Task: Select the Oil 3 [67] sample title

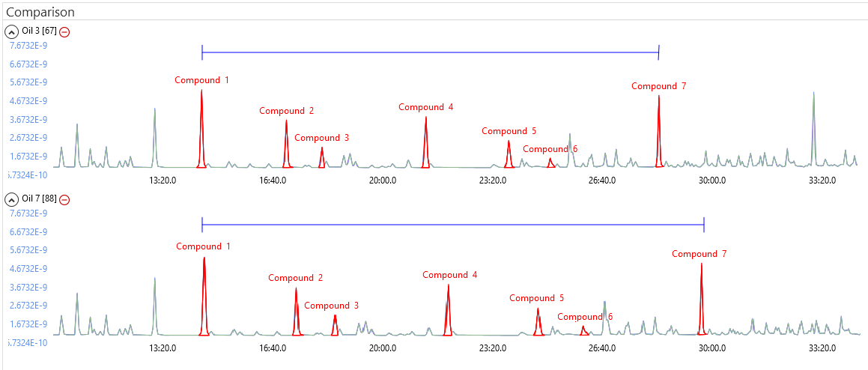Action: [x=40, y=31]
